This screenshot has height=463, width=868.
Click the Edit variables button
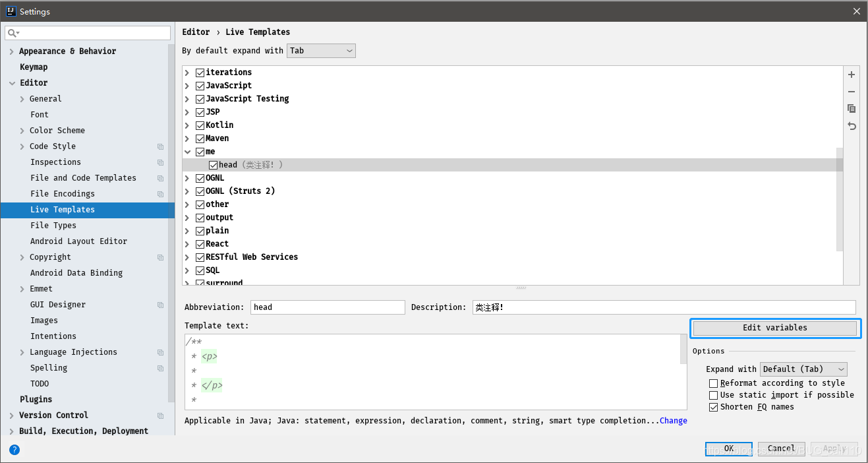coord(775,328)
